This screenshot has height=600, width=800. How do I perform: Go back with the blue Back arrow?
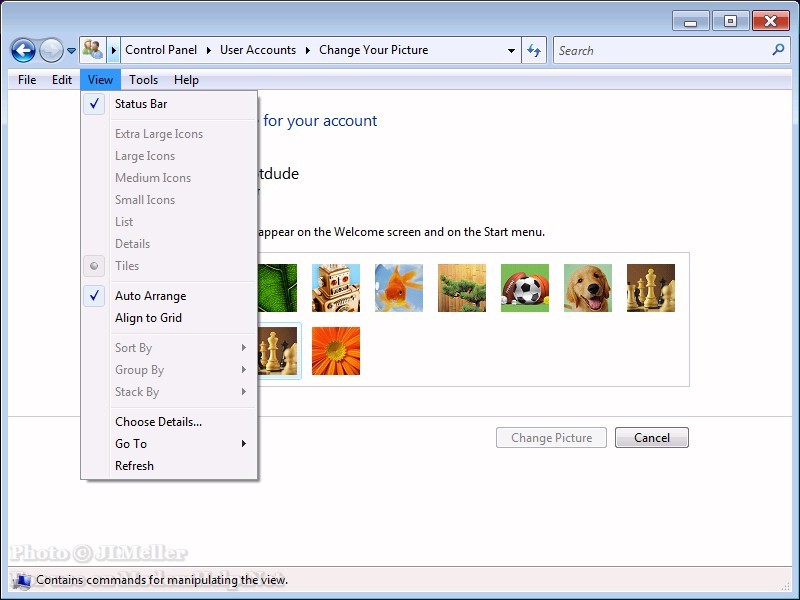click(x=23, y=51)
